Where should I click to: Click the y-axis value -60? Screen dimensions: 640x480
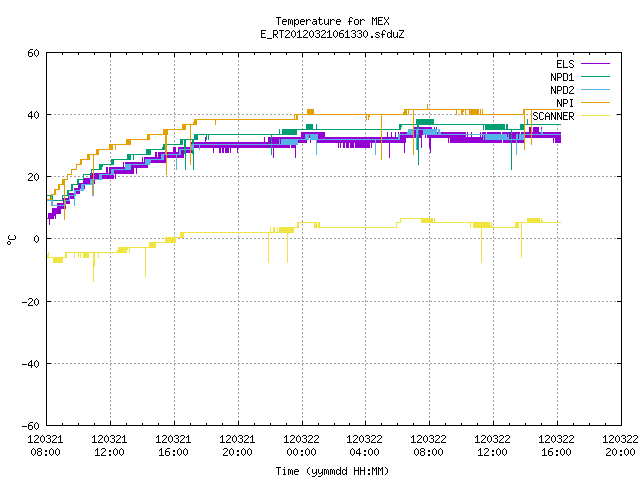(x=31, y=426)
